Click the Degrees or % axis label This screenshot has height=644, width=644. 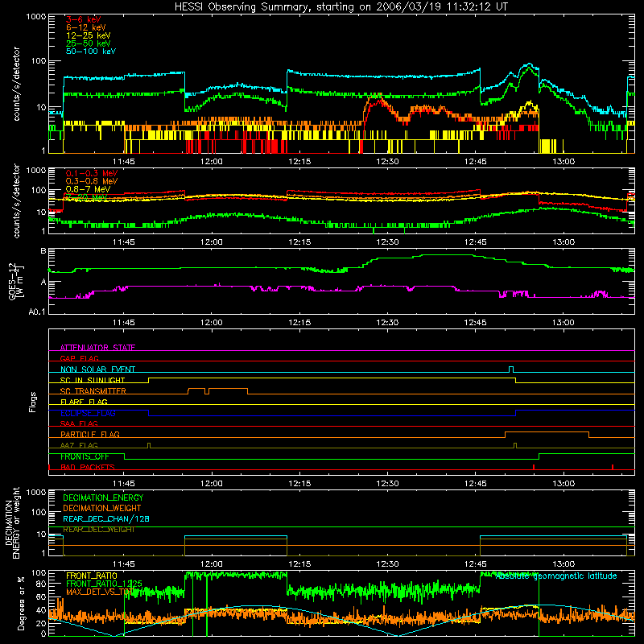[21, 603]
